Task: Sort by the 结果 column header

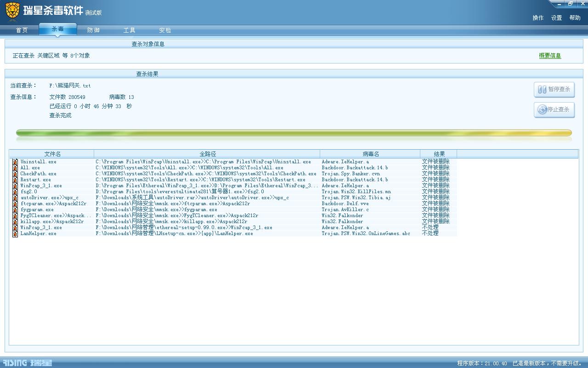Action: 439,154
